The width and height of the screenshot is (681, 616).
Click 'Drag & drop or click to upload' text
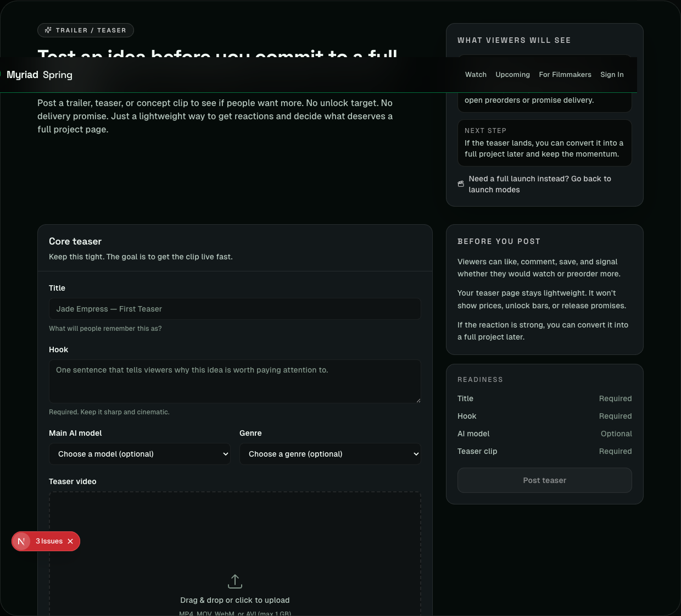click(x=235, y=600)
